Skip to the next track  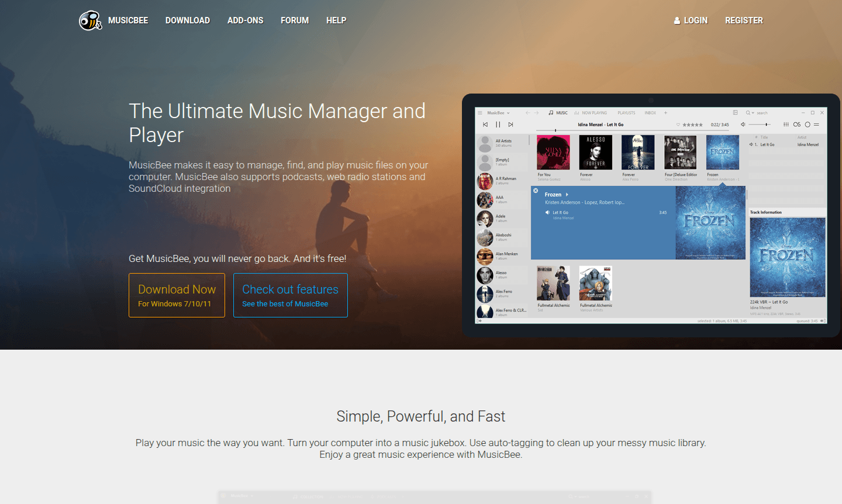pyautogui.click(x=511, y=125)
